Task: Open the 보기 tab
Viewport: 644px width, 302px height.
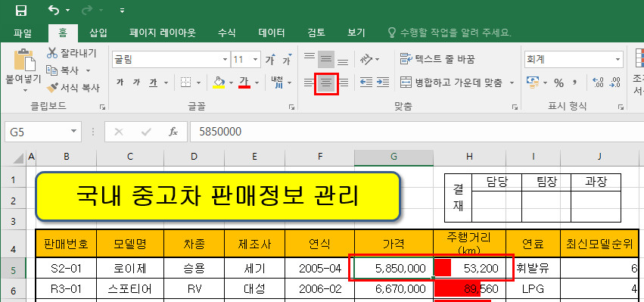Action: pos(356,33)
